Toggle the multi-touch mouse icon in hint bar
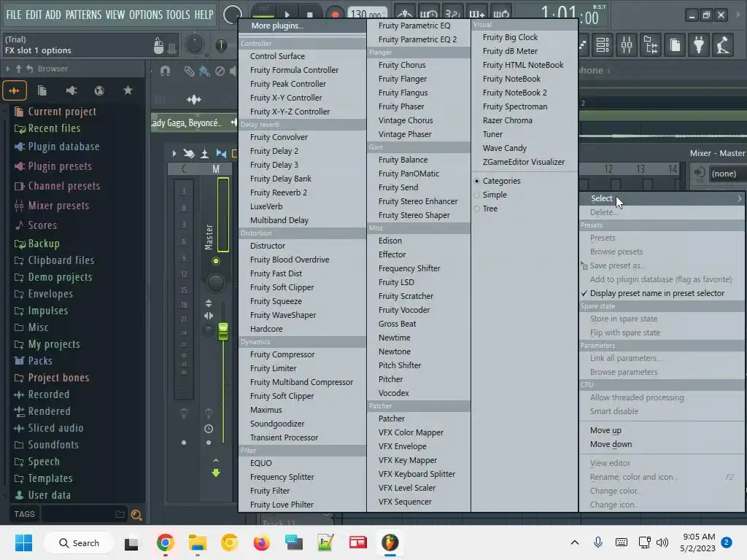 click(159, 46)
